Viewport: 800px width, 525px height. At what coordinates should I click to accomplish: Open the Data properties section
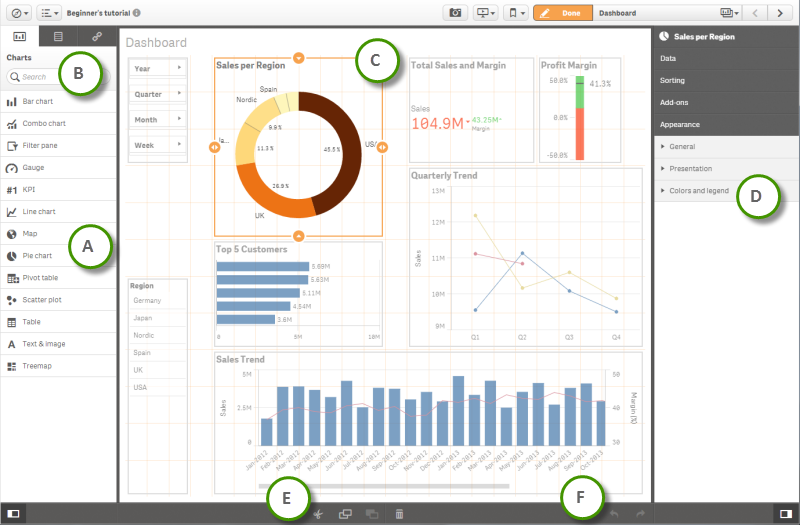click(x=727, y=58)
